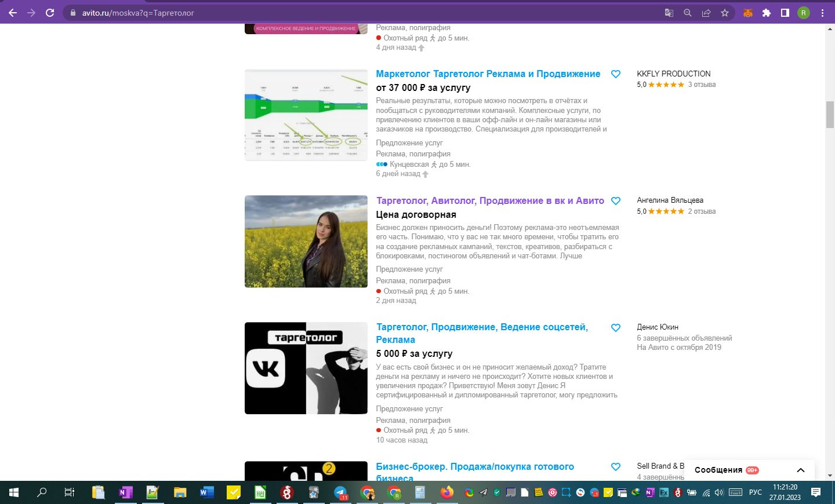Open listing Маркетолог Таргетолог Реклама и Продвижение

[x=488, y=74]
